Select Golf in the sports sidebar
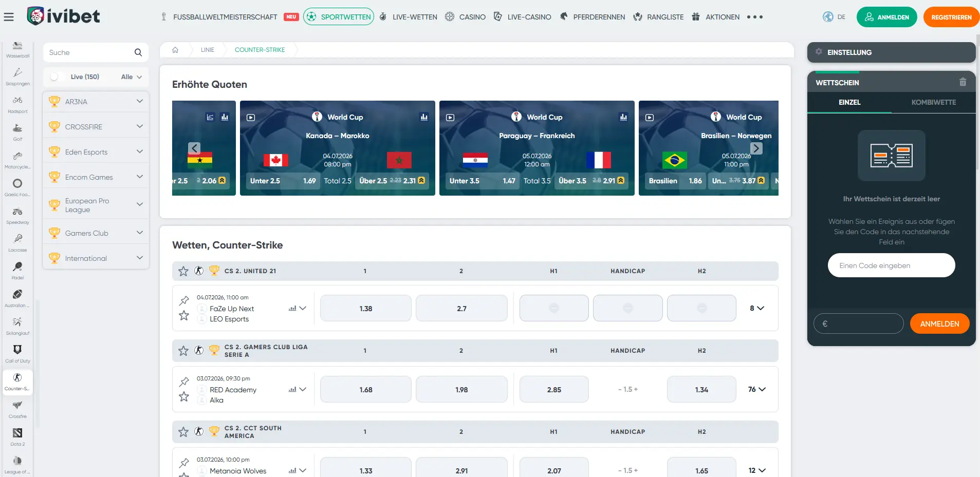The height and width of the screenshot is (477, 980). 17,132
